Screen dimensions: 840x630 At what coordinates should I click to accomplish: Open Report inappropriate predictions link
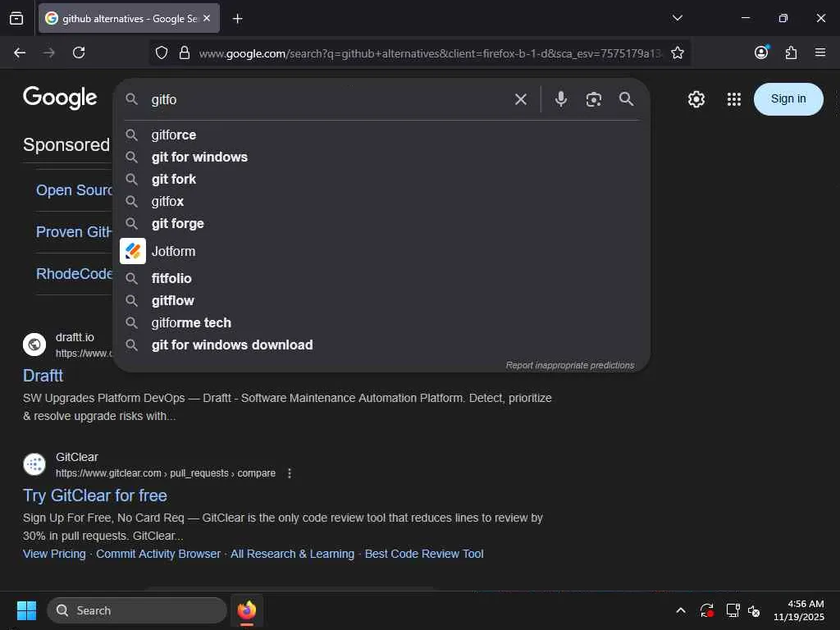pyautogui.click(x=570, y=365)
